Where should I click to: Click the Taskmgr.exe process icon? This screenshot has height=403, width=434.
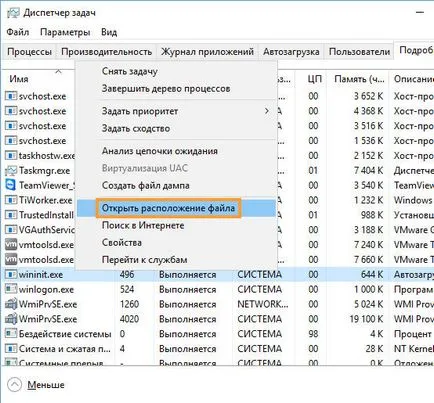11,170
